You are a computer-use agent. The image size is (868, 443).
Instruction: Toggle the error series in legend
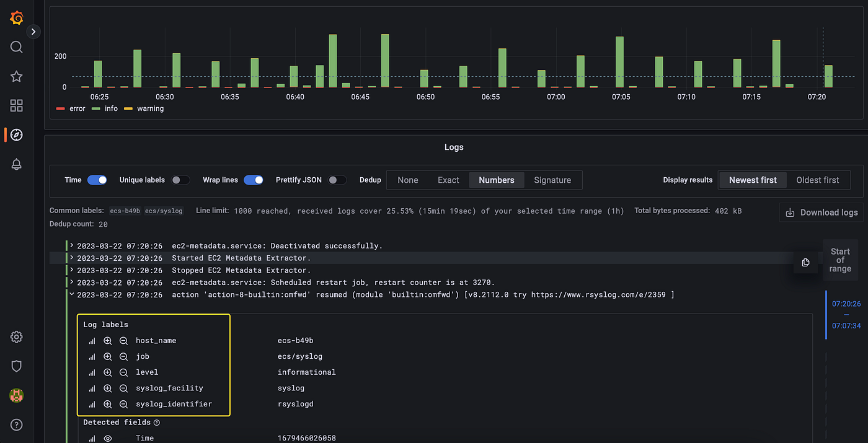tap(70, 108)
